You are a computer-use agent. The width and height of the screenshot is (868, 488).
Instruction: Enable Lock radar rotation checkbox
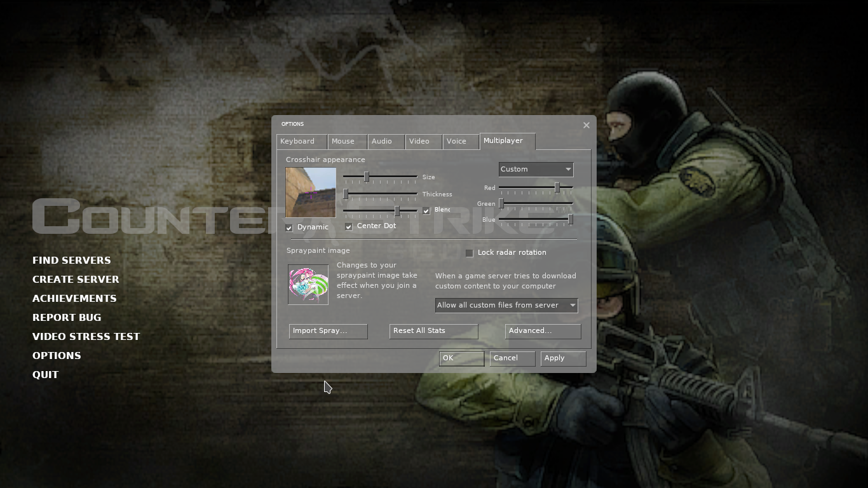tap(470, 253)
